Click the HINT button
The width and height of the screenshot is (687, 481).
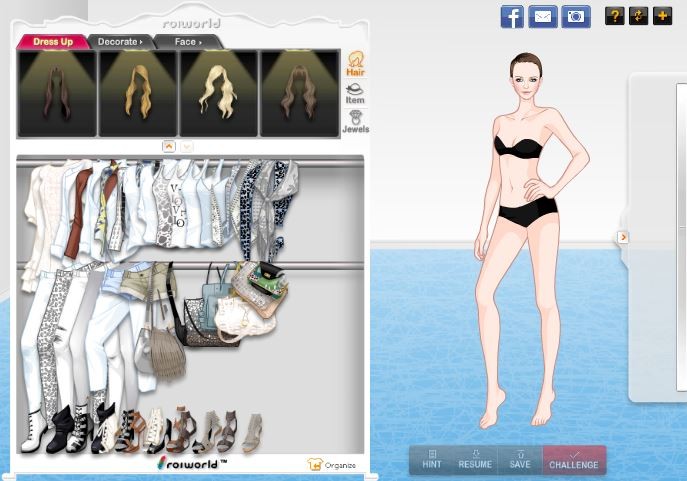click(x=432, y=459)
